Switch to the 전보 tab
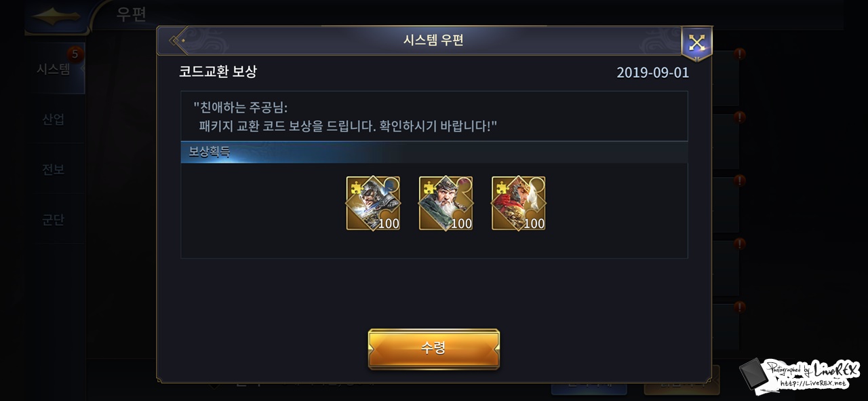Screen dimensions: 868x401 pyautogui.click(x=54, y=170)
